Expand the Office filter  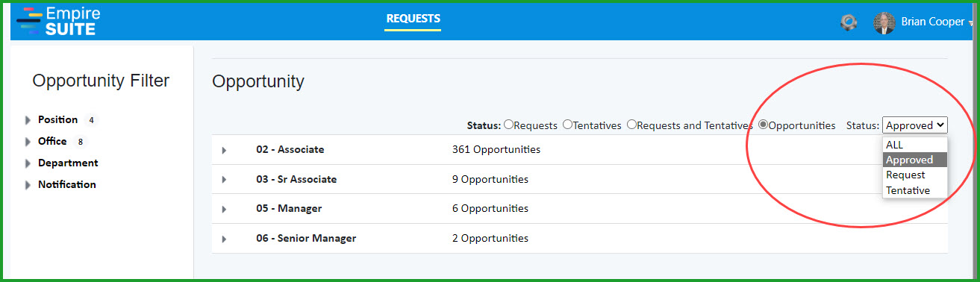[x=28, y=142]
